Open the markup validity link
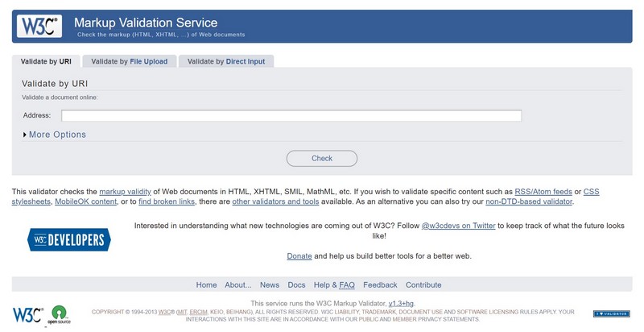The height and width of the screenshot is (332, 644). [126, 192]
